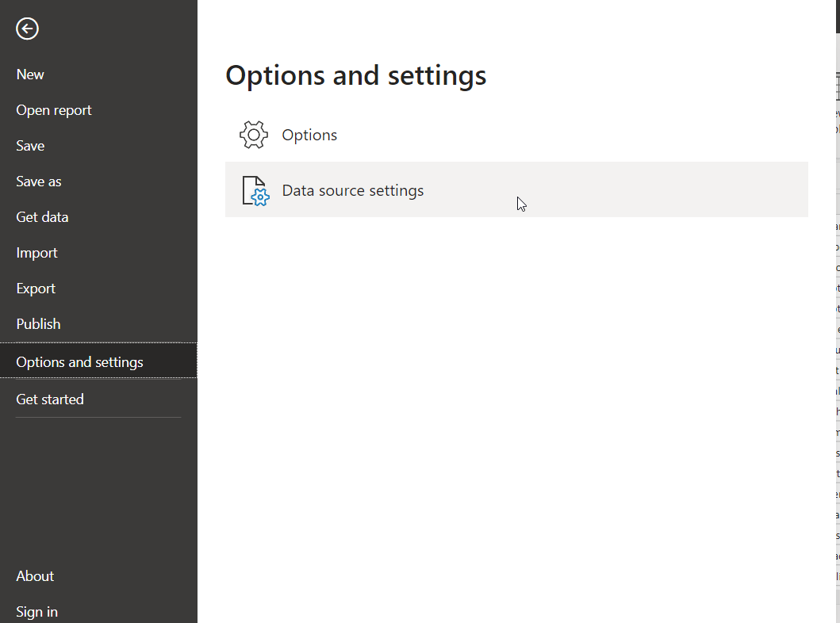Select Options and settings menu item
The height and width of the screenshot is (623, 840).
[x=98, y=360]
